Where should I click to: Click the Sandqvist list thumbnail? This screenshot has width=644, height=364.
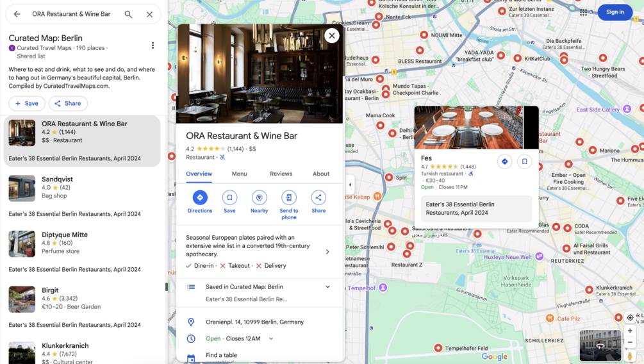22,188
